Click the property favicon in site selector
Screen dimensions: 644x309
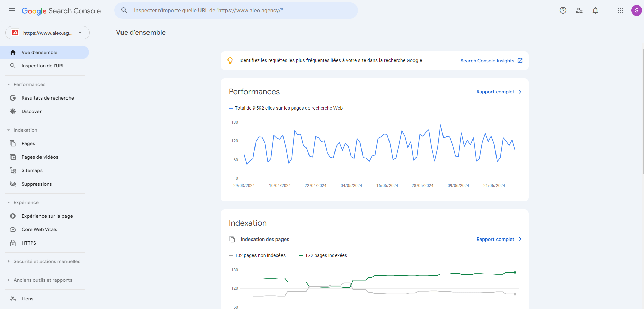coord(15,33)
